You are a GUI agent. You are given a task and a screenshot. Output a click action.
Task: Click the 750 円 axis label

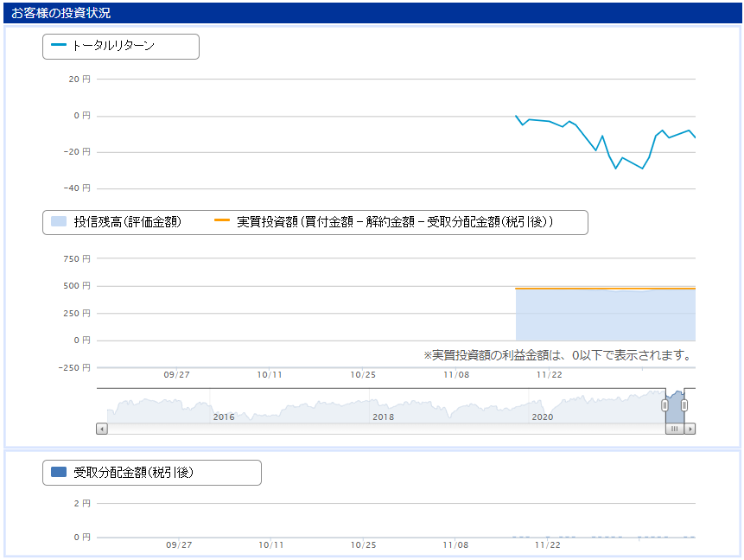coord(77,259)
